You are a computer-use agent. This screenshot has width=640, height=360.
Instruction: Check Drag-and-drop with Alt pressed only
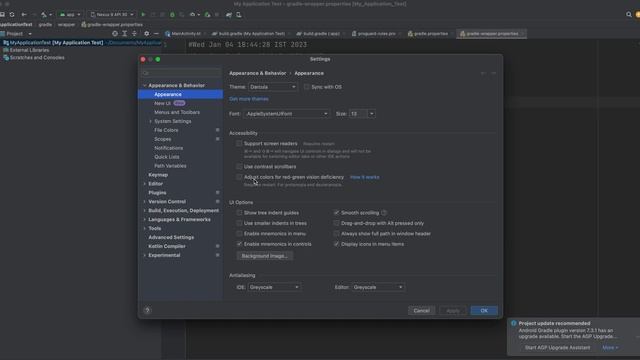(336, 223)
